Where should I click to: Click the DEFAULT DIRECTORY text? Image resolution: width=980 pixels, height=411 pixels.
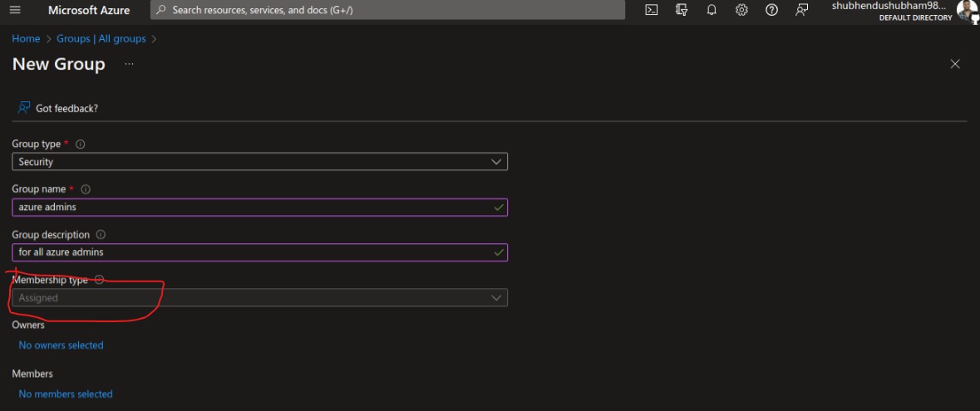tap(916, 17)
